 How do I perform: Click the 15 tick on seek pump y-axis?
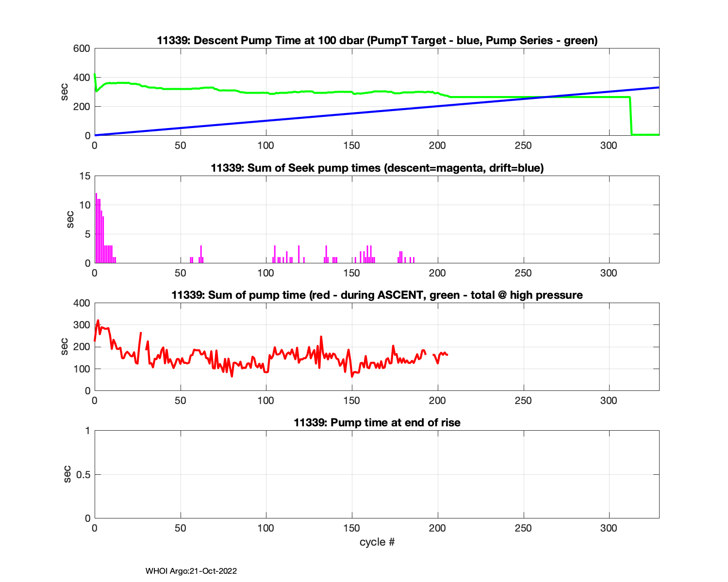click(85, 176)
